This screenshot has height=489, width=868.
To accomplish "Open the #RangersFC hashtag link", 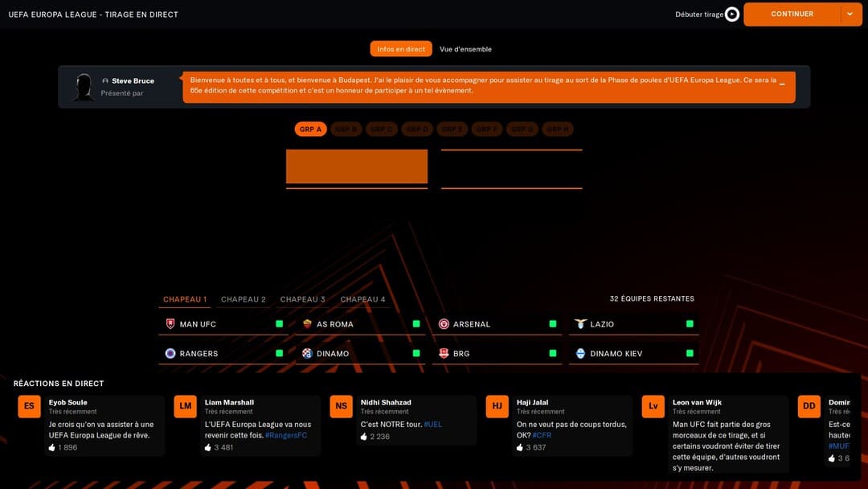I will click(286, 435).
